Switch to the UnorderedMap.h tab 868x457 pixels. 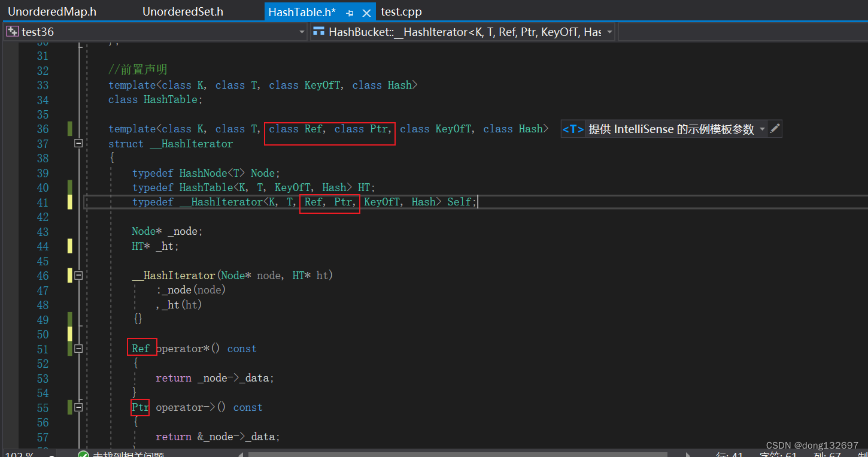[x=52, y=11]
